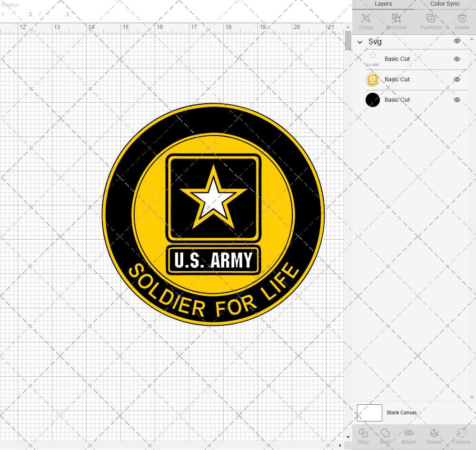Viewport: 476px width, 450px height.
Task: Hide the black circle Basic Cut layer
Action: [x=457, y=100]
